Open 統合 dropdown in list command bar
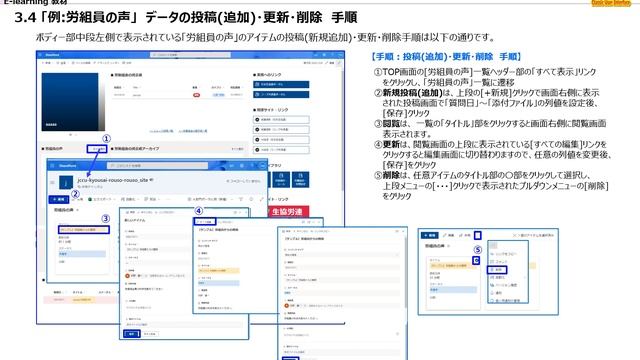640x360 pixels. pyautogui.click(x=151, y=199)
